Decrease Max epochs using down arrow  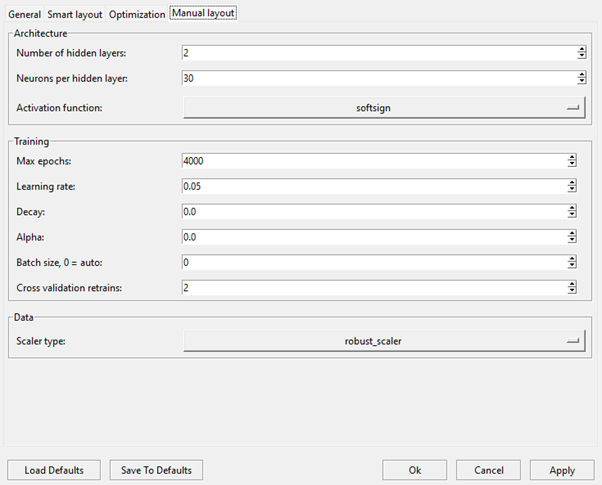tap(572, 164)
